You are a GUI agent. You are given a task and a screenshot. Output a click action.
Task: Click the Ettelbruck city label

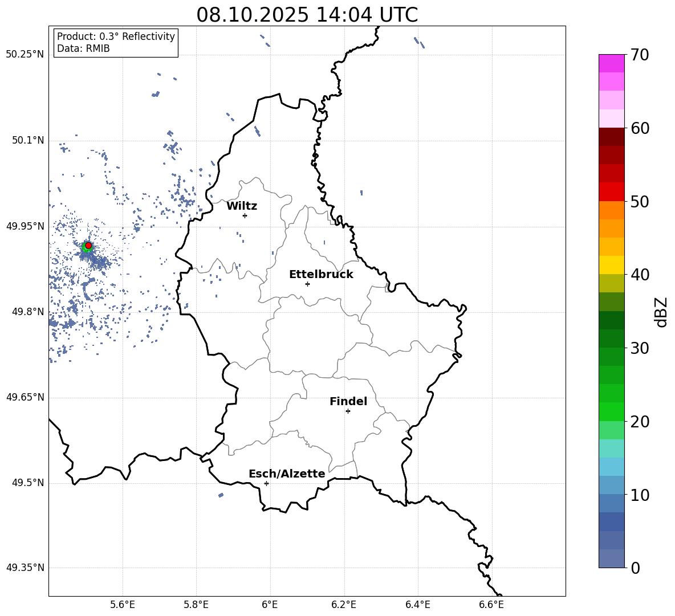click(x=321, y=275)
